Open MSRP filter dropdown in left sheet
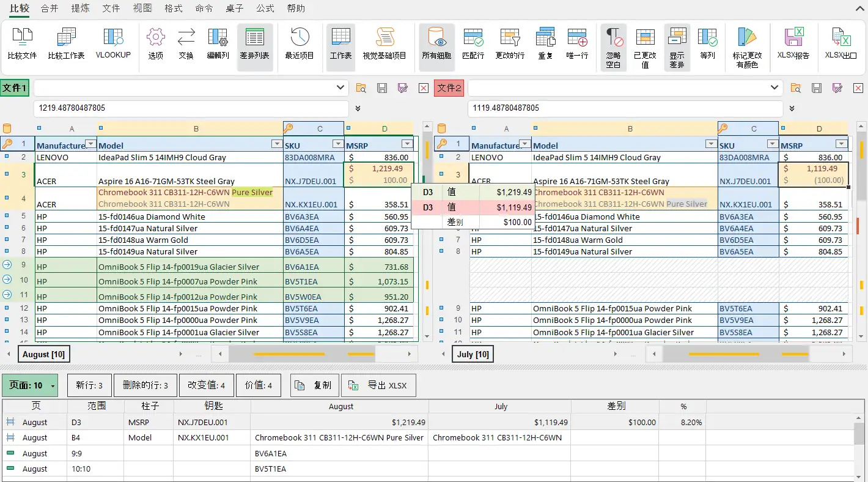This screenshot has height=482, width=868. point(407,144)
